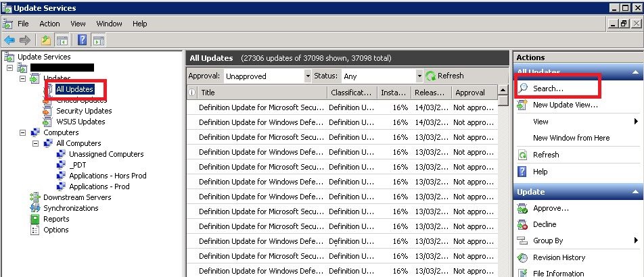Click the Search magnifier icon in Actions
Screen dimensions: 644x277
522,89
